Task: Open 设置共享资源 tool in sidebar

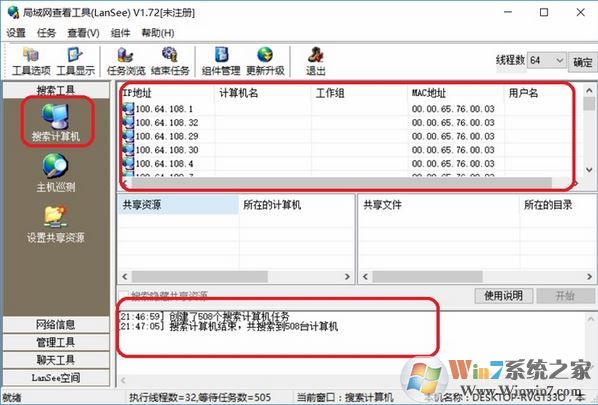Action: click(56, 223)
